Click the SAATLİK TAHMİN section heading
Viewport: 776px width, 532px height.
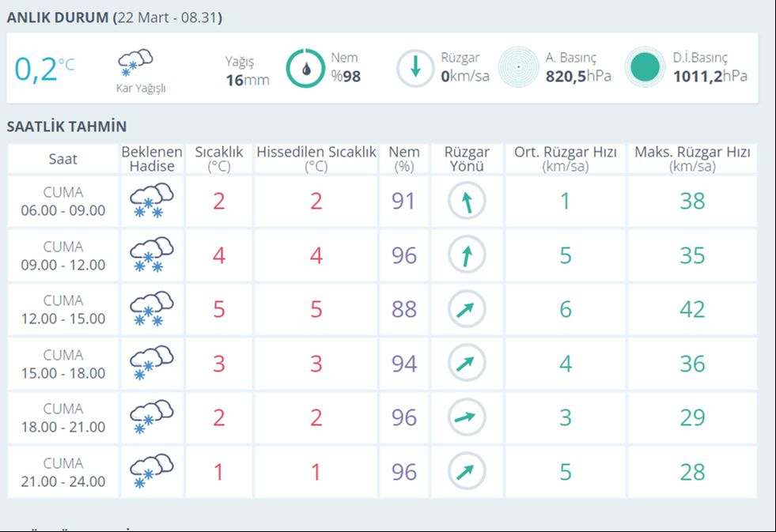(x=67, y=126)
